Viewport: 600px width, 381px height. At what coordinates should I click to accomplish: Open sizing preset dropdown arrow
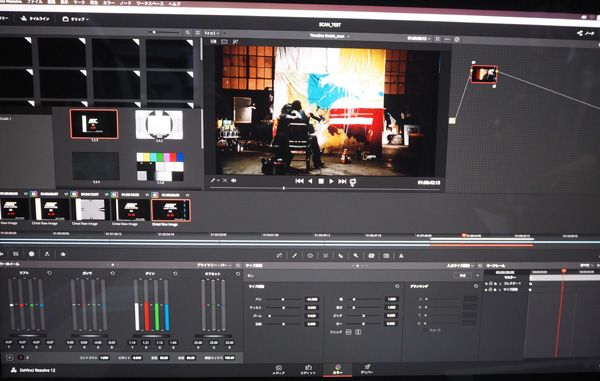coord(478,275)
